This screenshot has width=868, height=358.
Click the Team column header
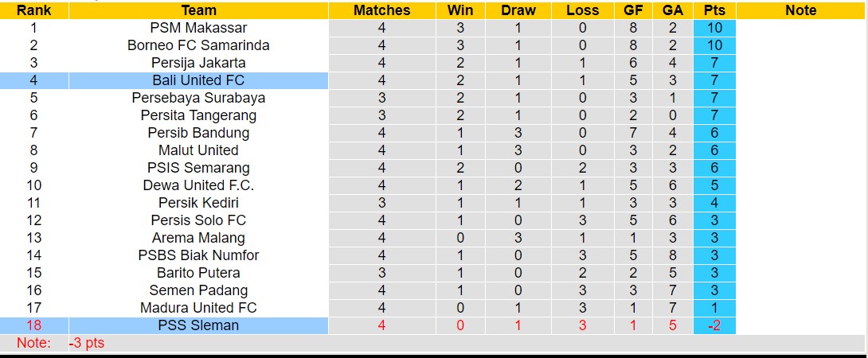tap(198, 10)
